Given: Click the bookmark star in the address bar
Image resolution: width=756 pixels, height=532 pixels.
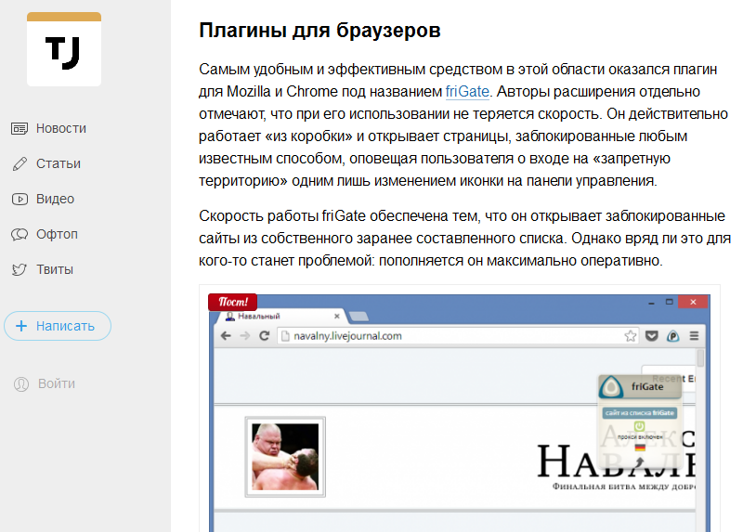Looking at the screenshot, I should 631,336.
